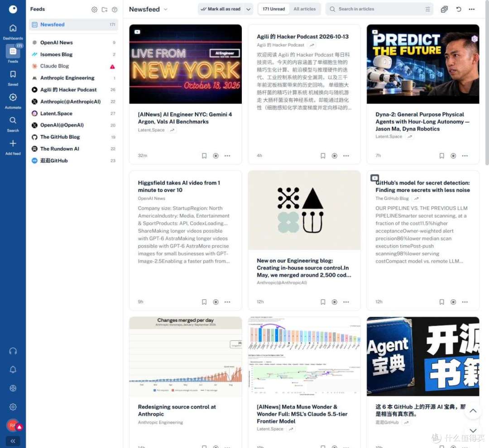Open the Dashboards section in the sidebar
Image resolution: width=489 pixels, height=448 pixels.
13,32
